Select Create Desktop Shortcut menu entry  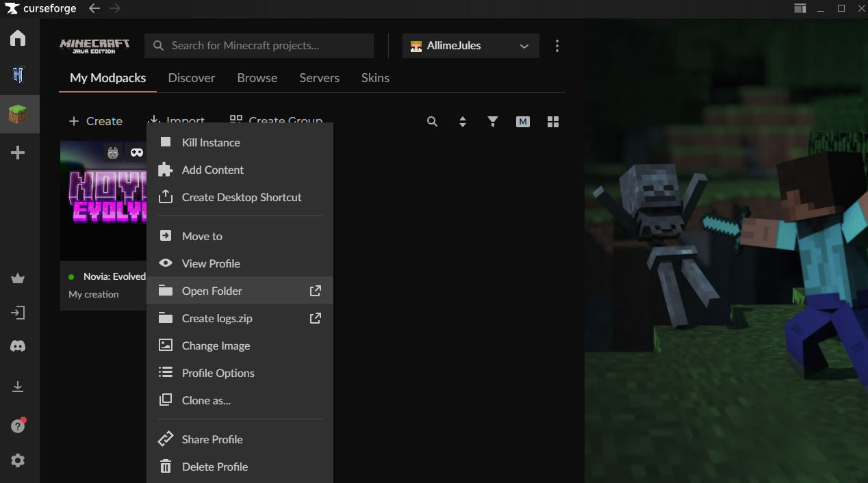coord(240,197)
